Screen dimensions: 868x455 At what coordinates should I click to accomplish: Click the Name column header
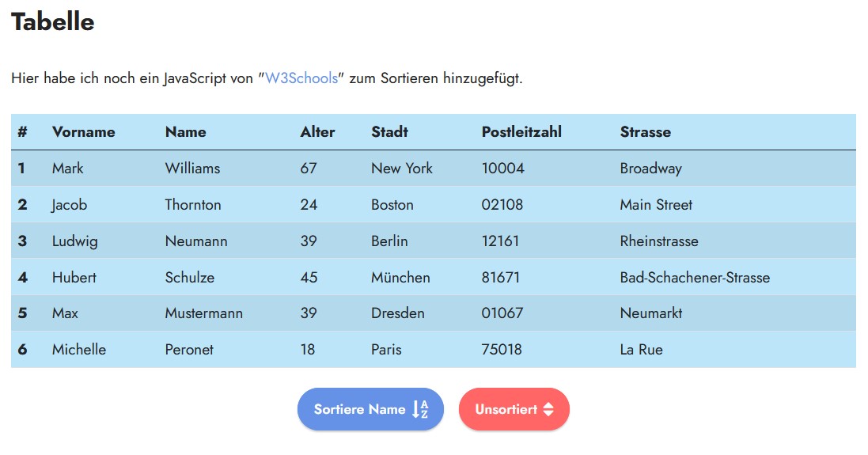(x=185, y=132)
